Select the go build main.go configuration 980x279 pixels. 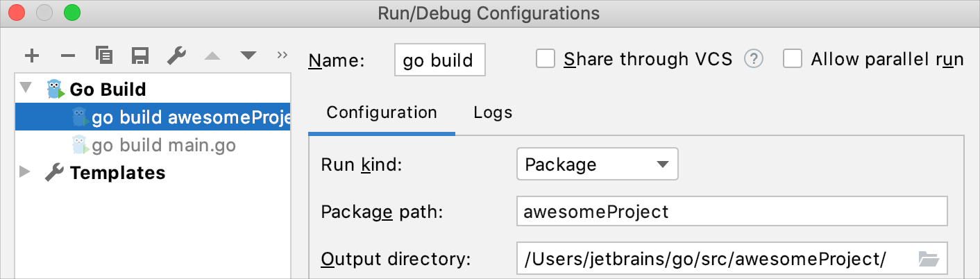point(164,146)
